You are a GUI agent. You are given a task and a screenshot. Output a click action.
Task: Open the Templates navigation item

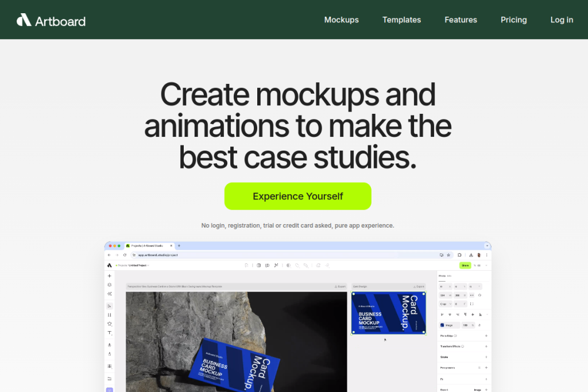401,20
